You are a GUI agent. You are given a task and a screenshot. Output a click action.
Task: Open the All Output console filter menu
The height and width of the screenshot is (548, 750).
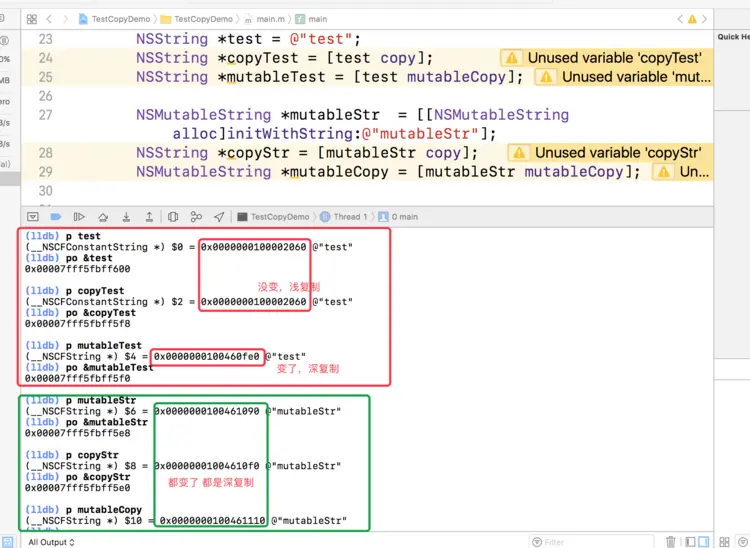[52, 542]
